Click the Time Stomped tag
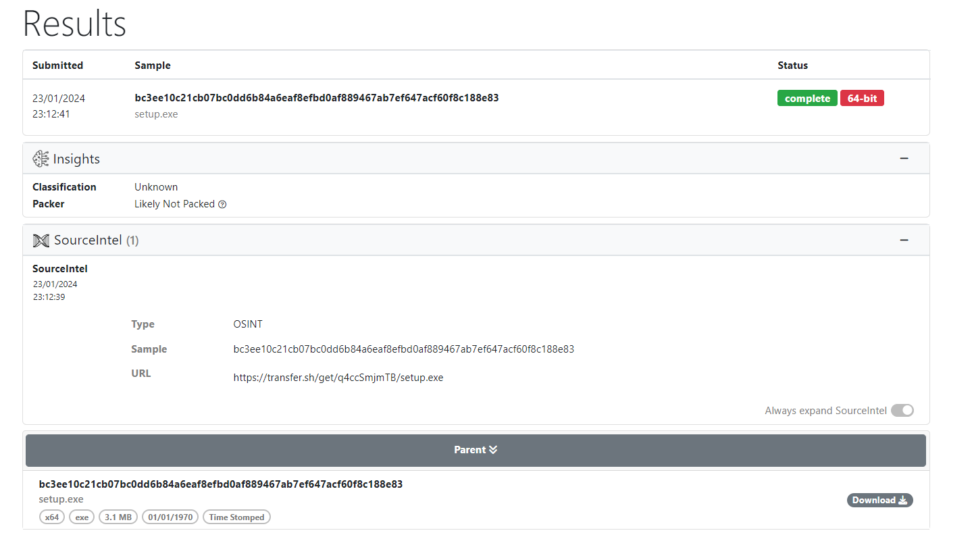The width and height of the screenshot is (972, 560). (x=236, y=517)
